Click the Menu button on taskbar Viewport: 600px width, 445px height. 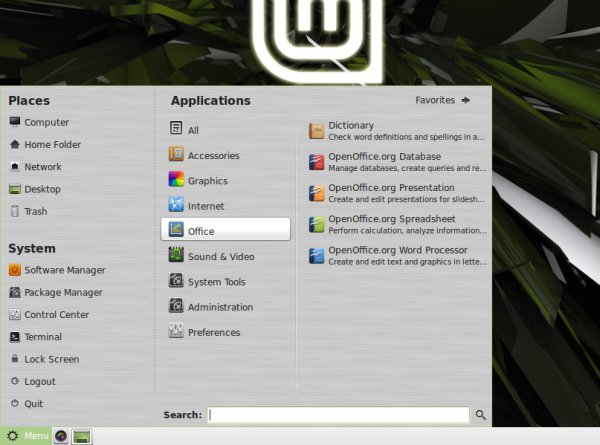[x=26, y=436]
